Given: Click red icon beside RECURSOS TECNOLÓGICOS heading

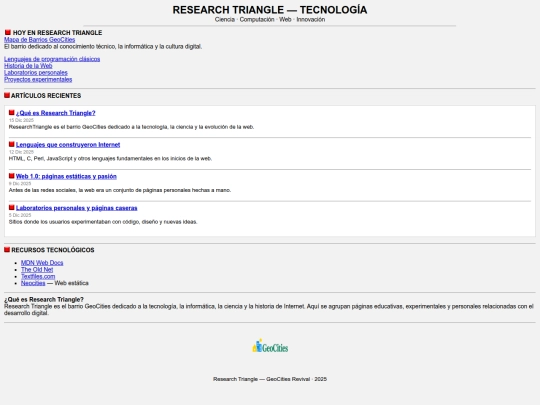Looking at the screenshot, I should (x=7, y=249).
